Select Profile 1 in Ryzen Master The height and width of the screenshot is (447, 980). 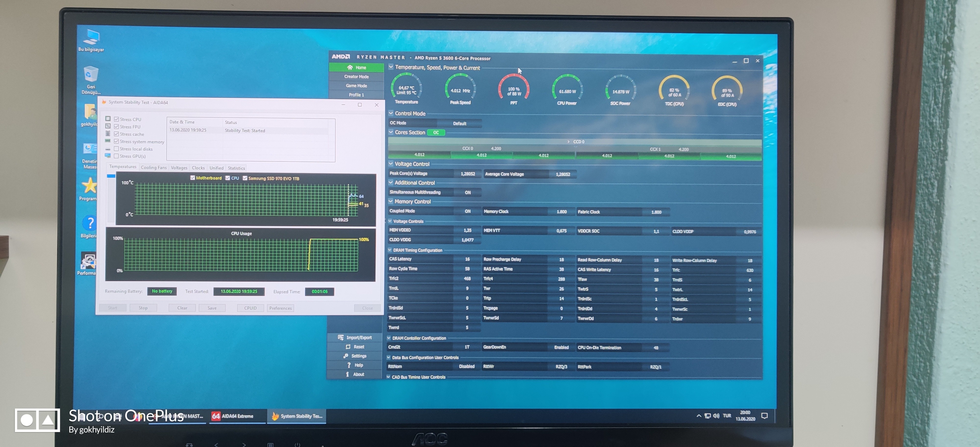pos(356,95)
